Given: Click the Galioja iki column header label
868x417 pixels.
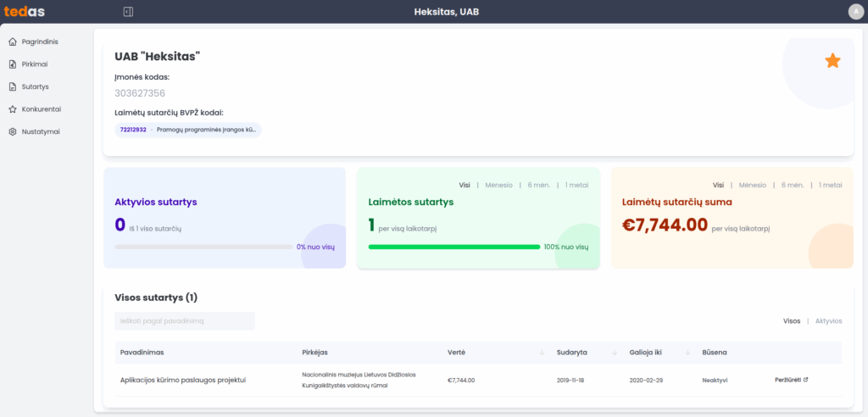Looking at the screenshot, I should click(645, 353).
